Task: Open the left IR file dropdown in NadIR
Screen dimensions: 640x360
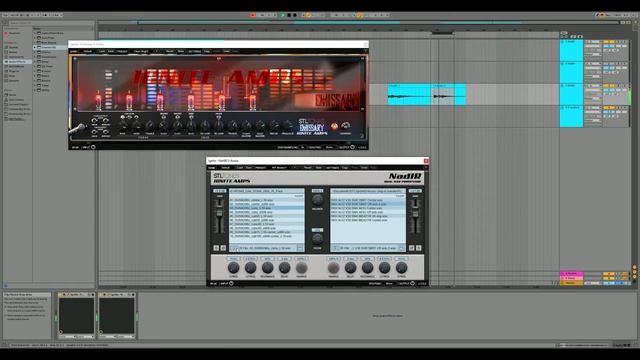Action: pos(300,248)
